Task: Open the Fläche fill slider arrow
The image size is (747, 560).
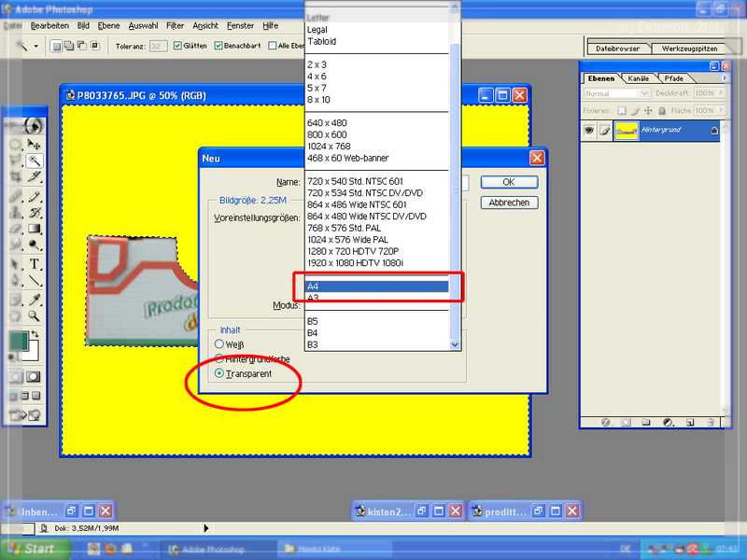Action: click(721, 110)
